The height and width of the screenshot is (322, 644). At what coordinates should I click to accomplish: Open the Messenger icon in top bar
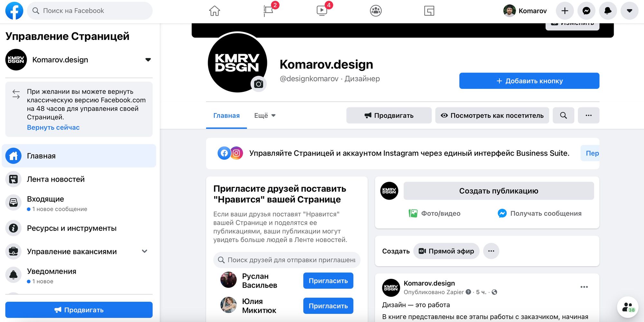[x=586, y=11]
